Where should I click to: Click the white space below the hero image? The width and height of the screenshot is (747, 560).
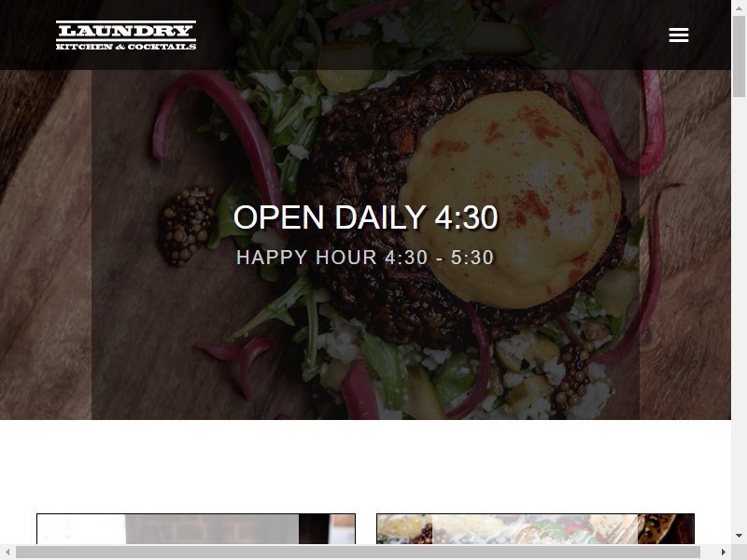tap(365, 466)
